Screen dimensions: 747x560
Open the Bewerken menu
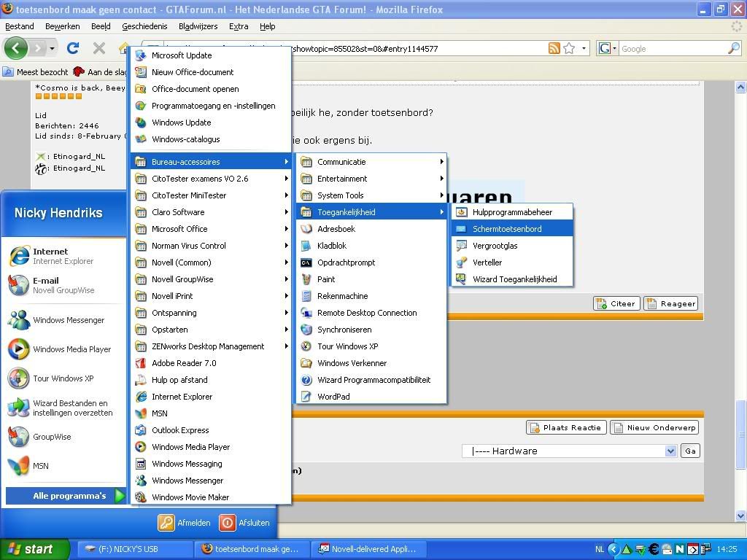(x=63, y=26)
